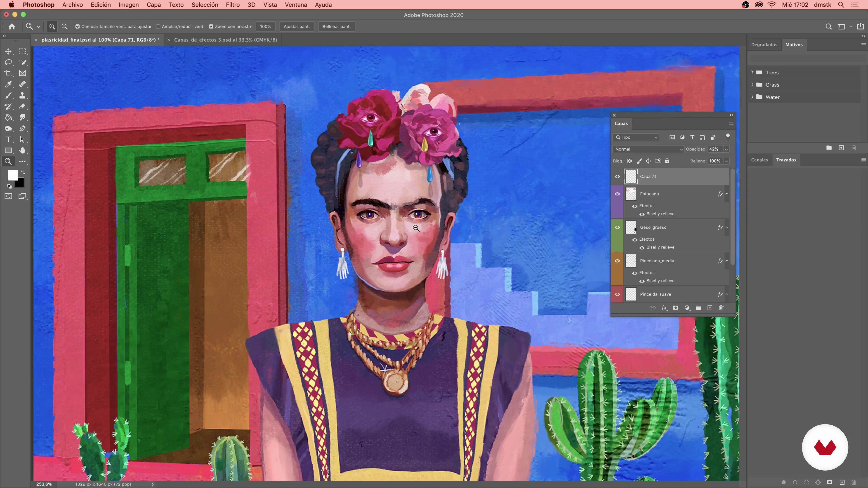Open the Capa menu
868x488 pixels.
point(154,5)
